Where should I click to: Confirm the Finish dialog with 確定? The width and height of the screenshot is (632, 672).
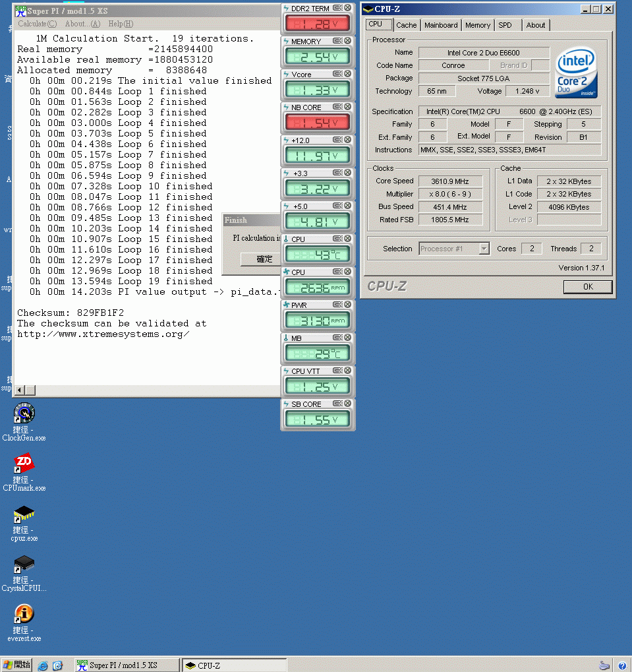(262, 259)
